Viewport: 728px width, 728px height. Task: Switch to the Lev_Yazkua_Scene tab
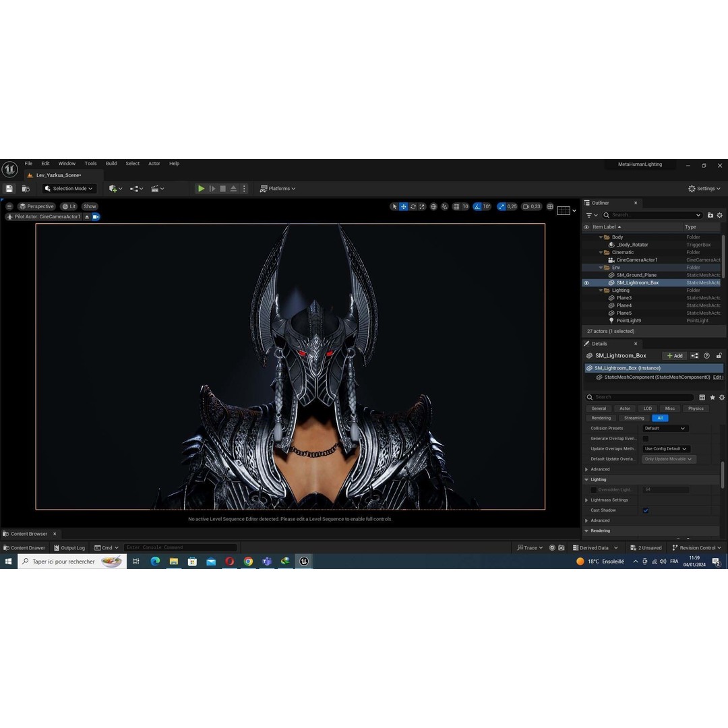coord(59,175)
